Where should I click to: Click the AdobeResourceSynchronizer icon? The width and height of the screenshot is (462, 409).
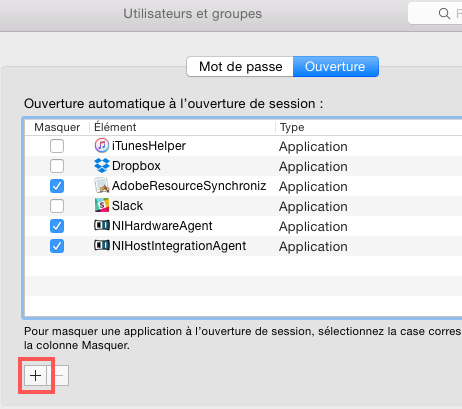pyautogui.click(x=102, y=186)
